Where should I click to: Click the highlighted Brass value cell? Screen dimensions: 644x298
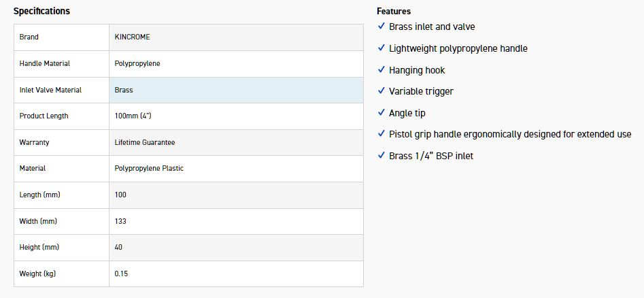click(x=236, y=90)
